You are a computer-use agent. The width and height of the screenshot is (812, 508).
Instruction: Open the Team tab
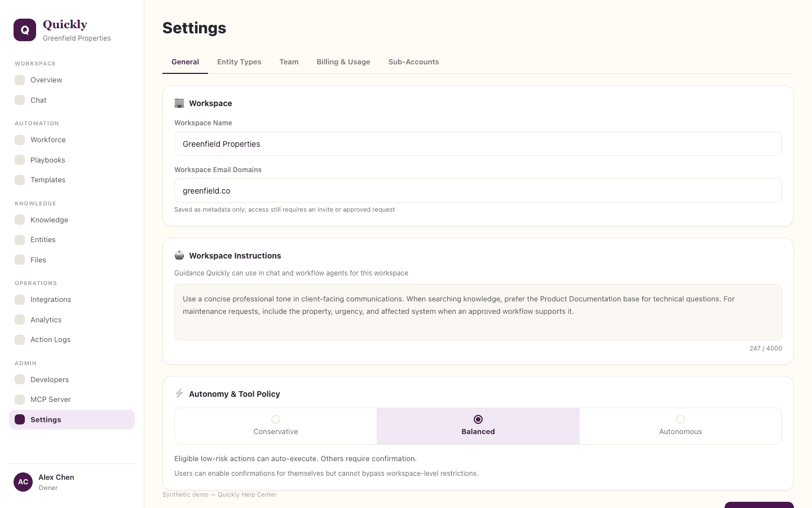289,62
